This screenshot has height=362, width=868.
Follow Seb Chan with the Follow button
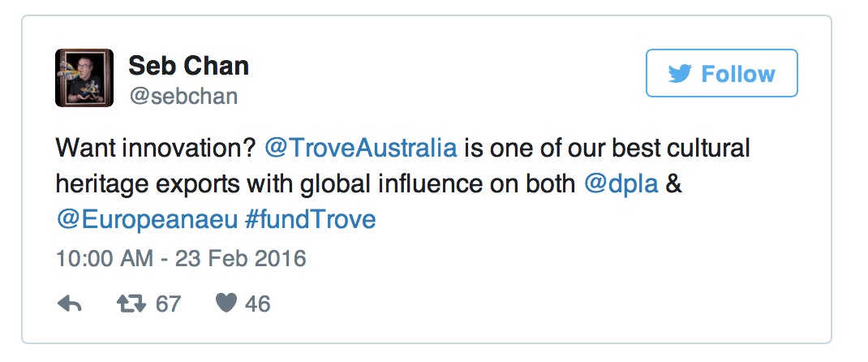[x=721, y=73]
